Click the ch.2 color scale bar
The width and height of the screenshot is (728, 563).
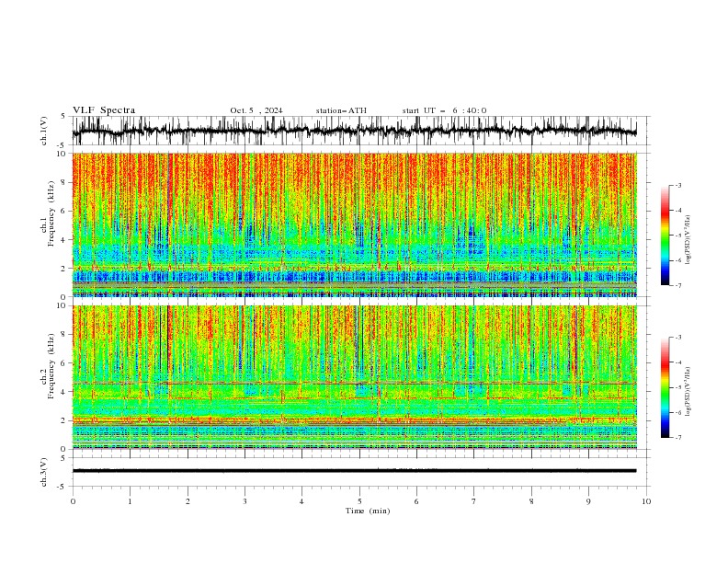pos(665,387)
